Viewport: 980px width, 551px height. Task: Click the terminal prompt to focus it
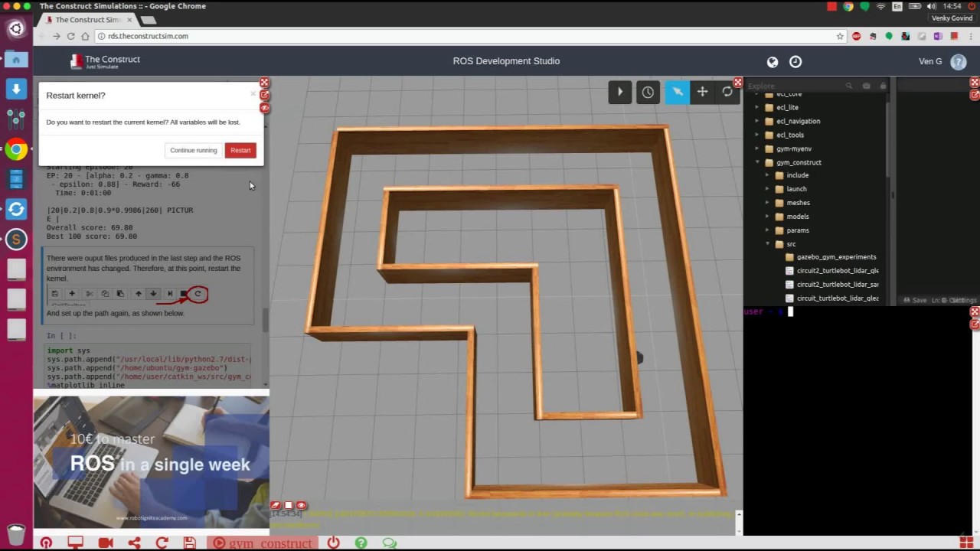tap(768, 311)
